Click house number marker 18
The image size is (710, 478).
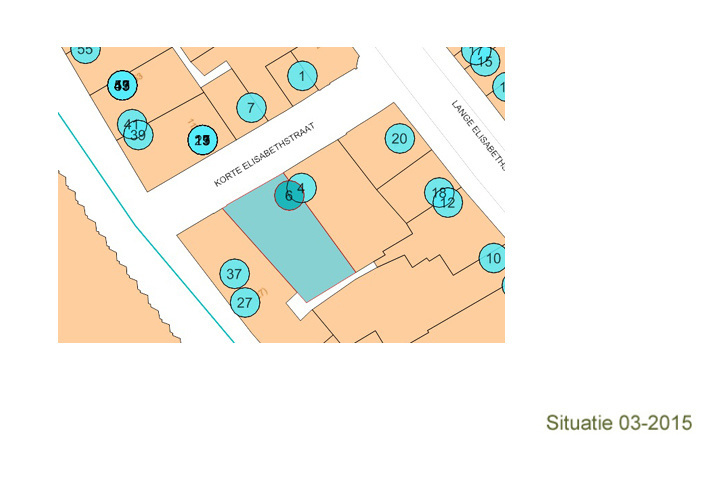(437, 190)
